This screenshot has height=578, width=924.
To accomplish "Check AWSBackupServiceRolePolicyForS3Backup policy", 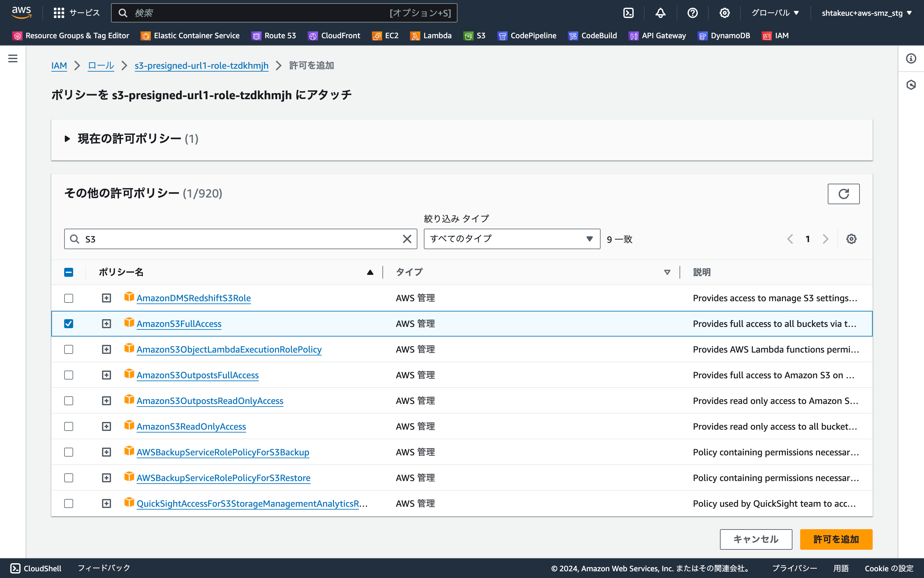I will 69,452.
